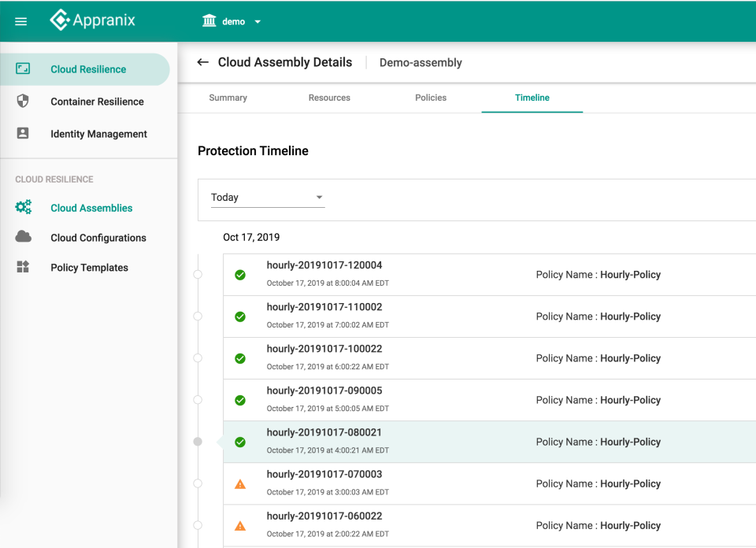Open Identity Management
Screen dimensions: 756x548
pyautogui.click(x=100, y=134)
